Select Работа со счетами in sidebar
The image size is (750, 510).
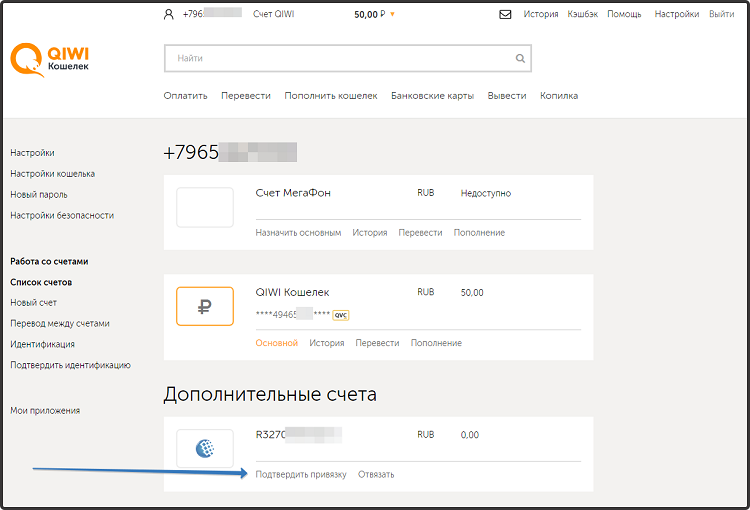point(49,261)
